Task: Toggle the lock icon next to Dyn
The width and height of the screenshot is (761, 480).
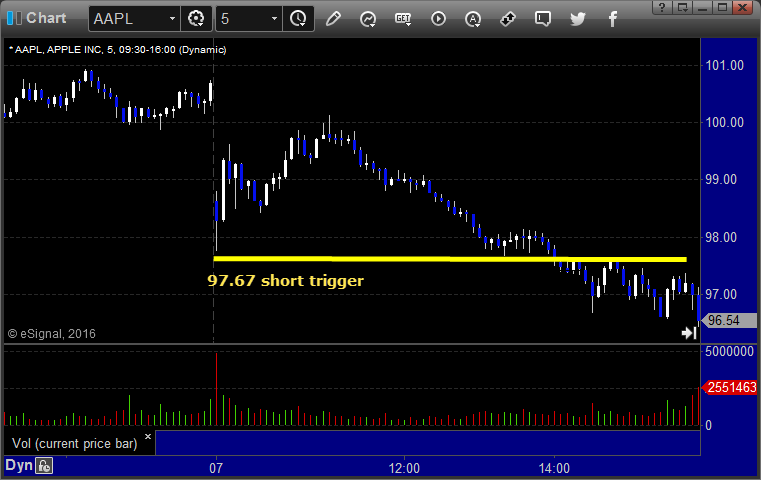Action: (x=44, y=466)
